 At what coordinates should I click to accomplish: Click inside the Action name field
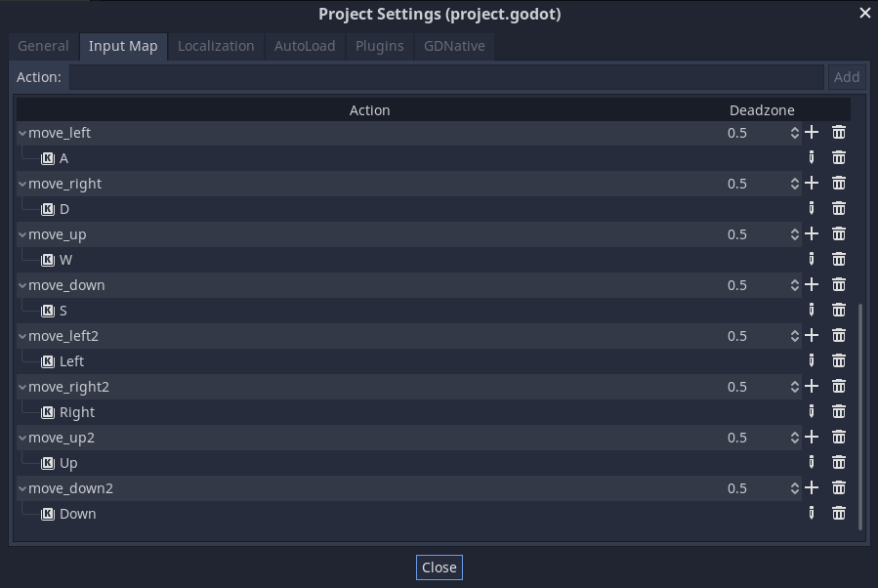click(439, 76)
